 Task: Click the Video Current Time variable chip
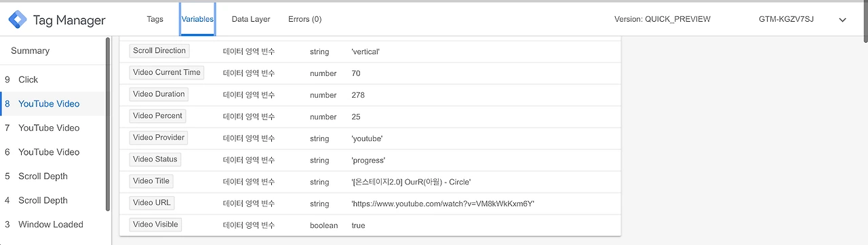(x=167, y=73)
